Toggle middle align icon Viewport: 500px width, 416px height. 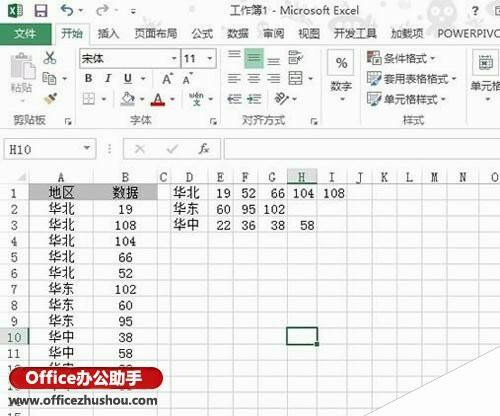pos(254,58)
